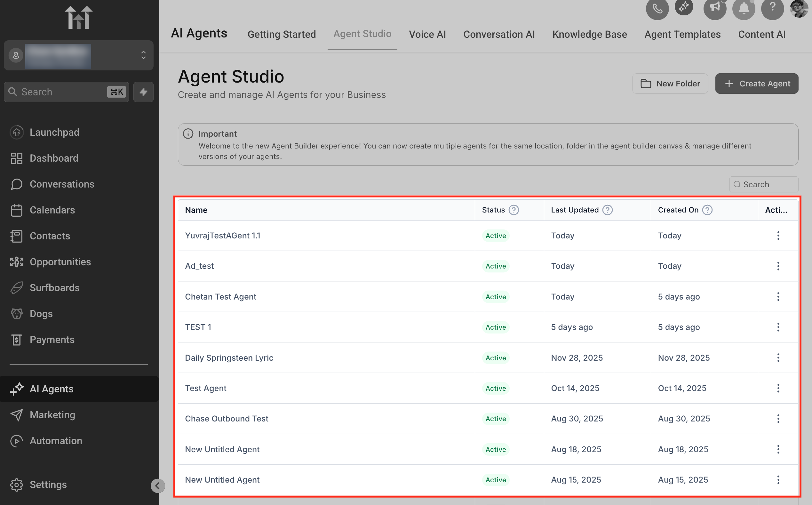Switch to the Voice AI tab
Screen dimensions: 812x505
coord(427,34)
